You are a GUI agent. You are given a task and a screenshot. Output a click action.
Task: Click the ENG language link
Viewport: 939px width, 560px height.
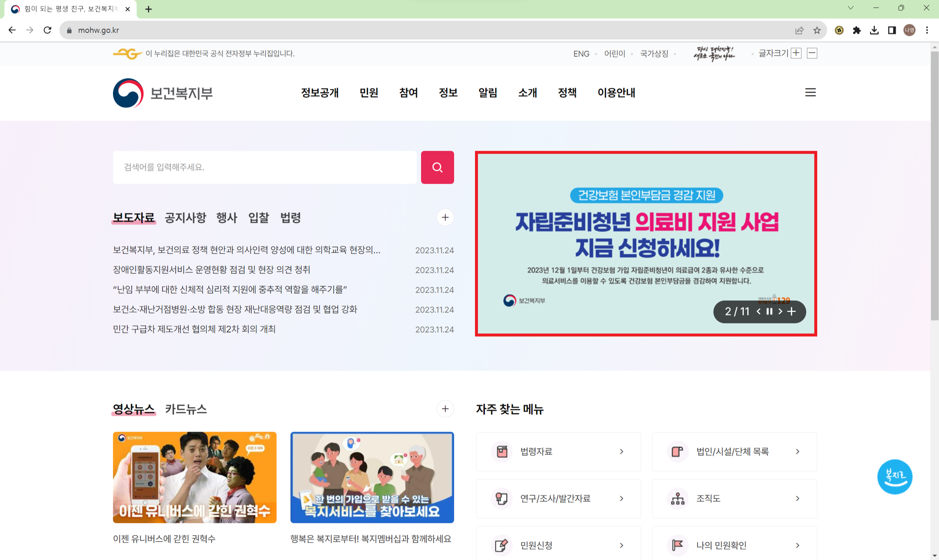[581, 54]
